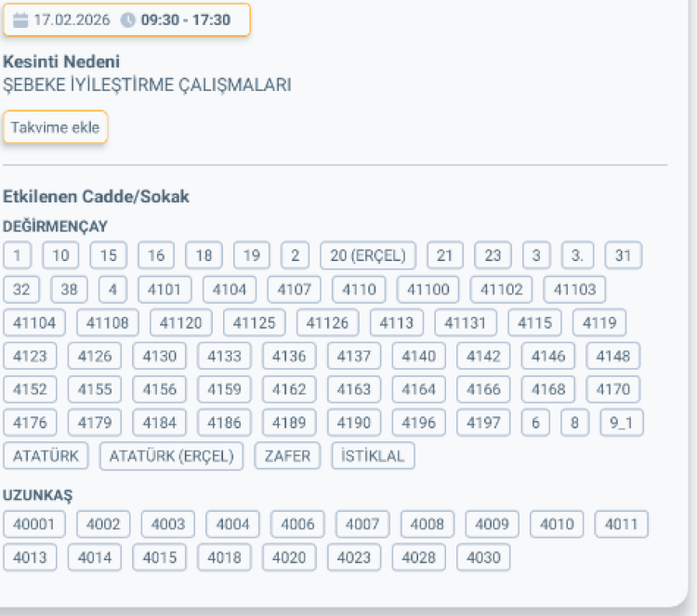Screen dimensions: 697x616
Task: Click the ZAFER street tag
Action: click(287, 456)
